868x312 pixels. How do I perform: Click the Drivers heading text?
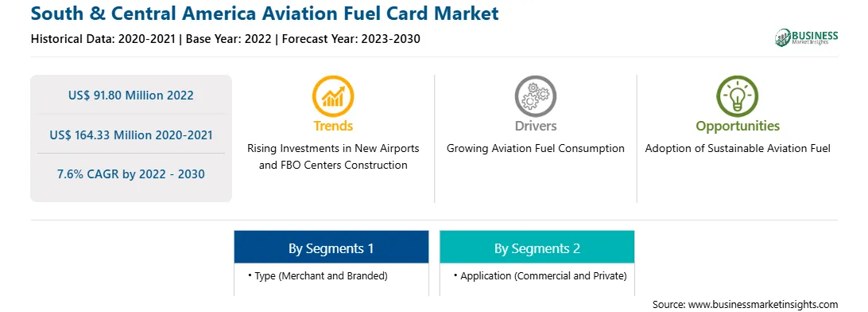[536, 126]
